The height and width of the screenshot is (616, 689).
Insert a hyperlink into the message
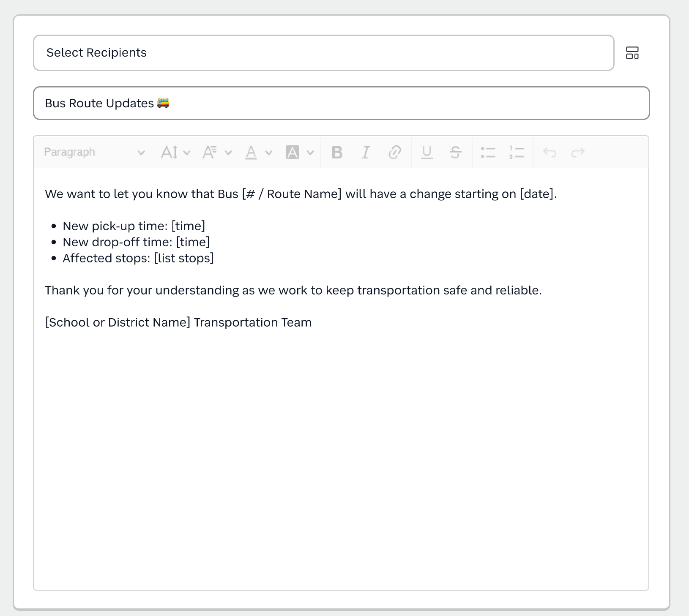pos(395,153)
